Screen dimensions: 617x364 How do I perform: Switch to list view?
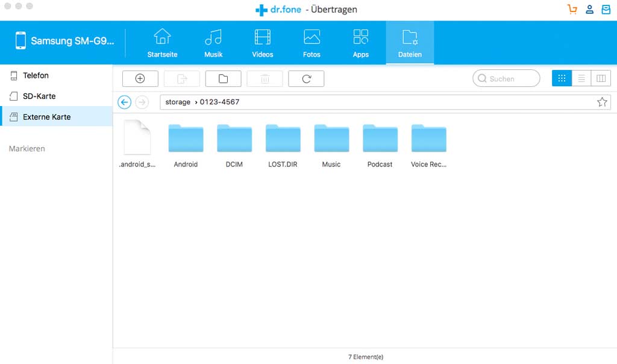tap(581, 78)
